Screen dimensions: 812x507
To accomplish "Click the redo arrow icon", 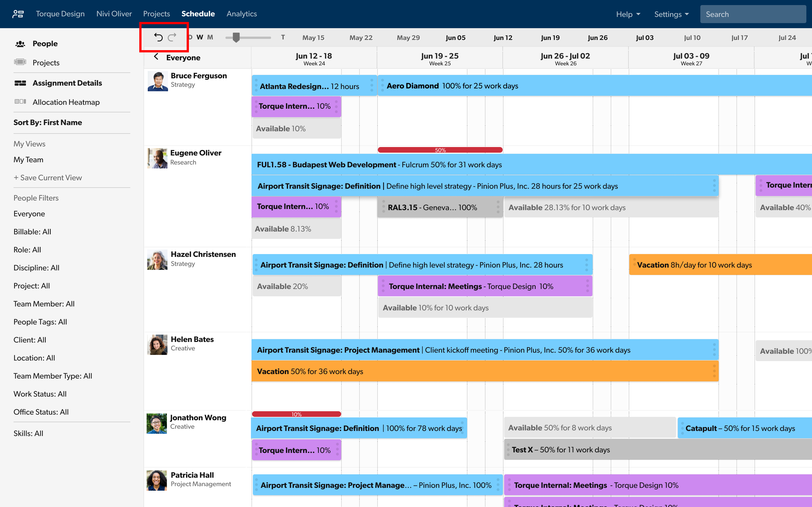I will click(173, 37).
